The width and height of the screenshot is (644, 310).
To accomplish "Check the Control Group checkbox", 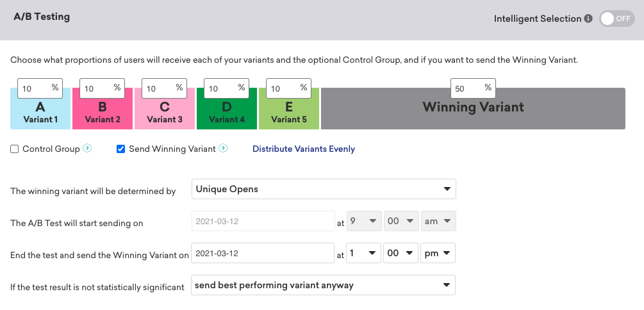I will click(x=14, y=149).
